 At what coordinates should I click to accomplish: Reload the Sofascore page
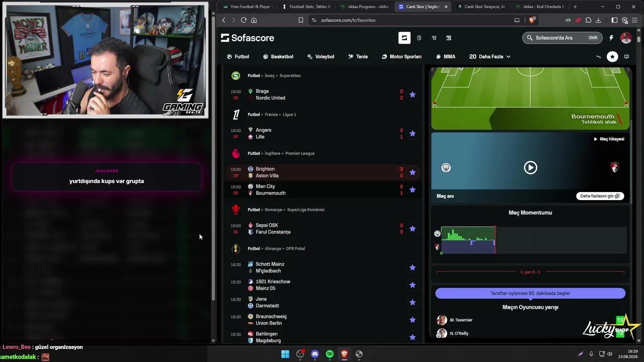244,20
